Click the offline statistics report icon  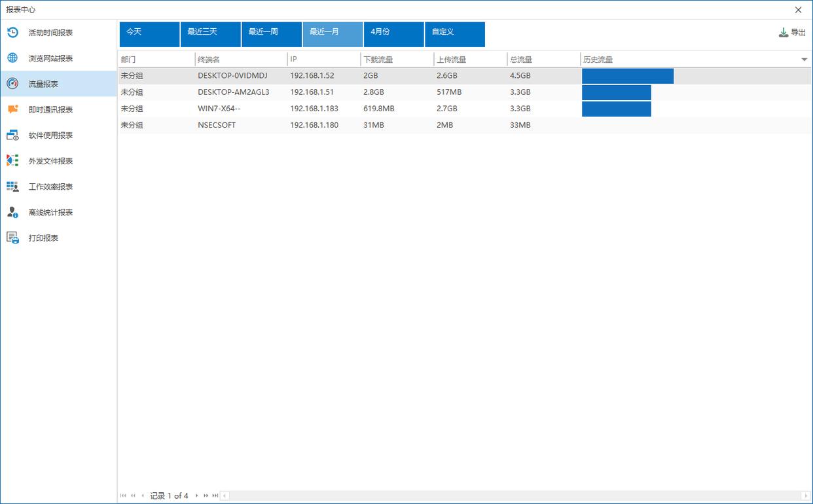(12, 212)
